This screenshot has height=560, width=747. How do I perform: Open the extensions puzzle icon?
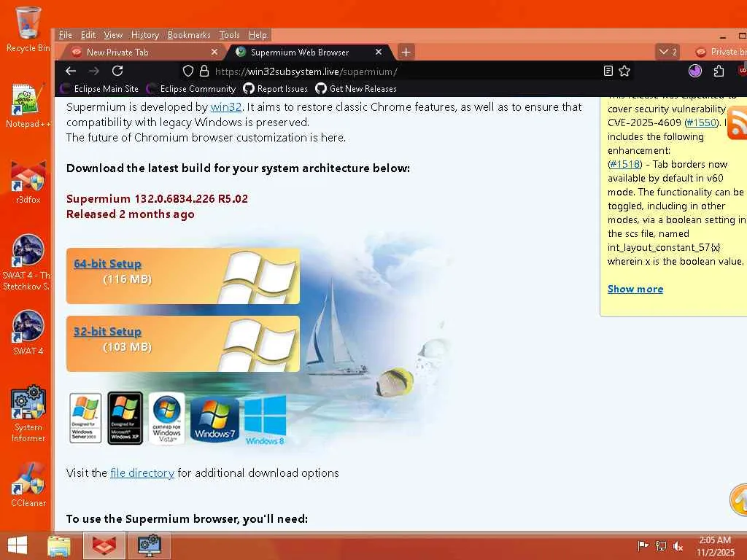(719, 71)
